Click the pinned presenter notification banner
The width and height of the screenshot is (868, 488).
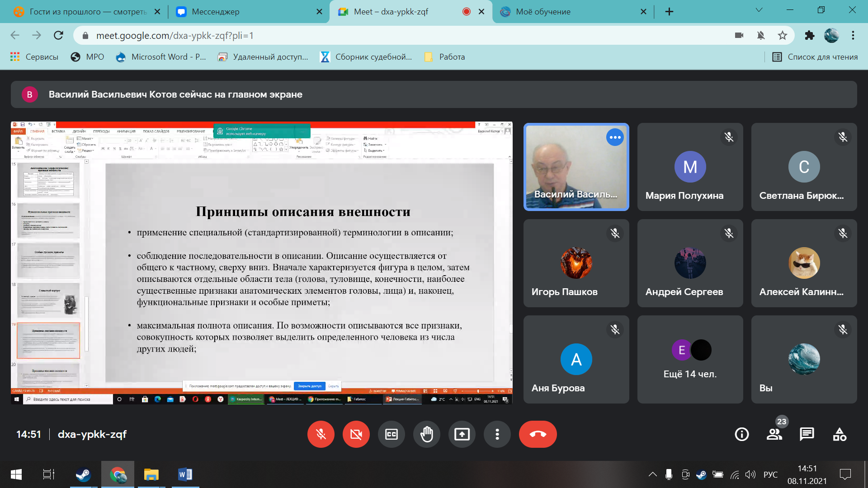(434, 94)
